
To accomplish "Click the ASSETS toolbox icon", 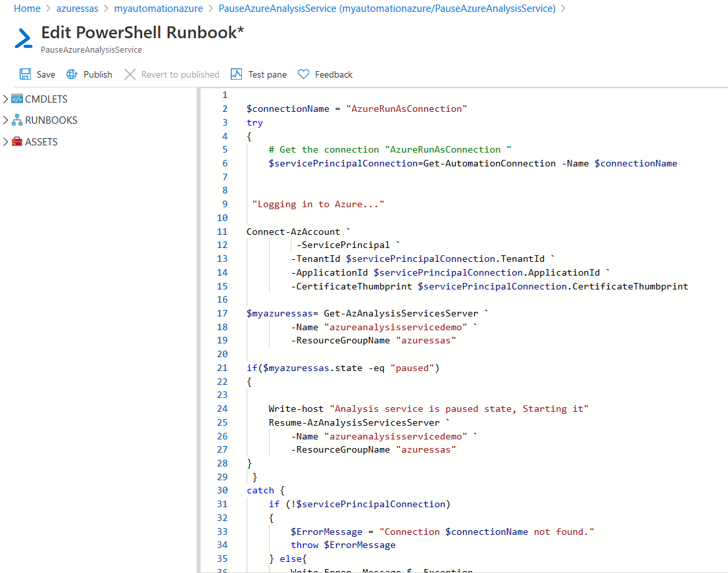I will click(x=17, y=141).
